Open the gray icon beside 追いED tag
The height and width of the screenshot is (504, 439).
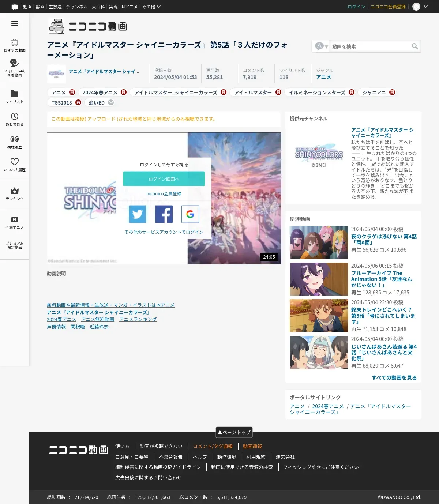pos(111,102)
